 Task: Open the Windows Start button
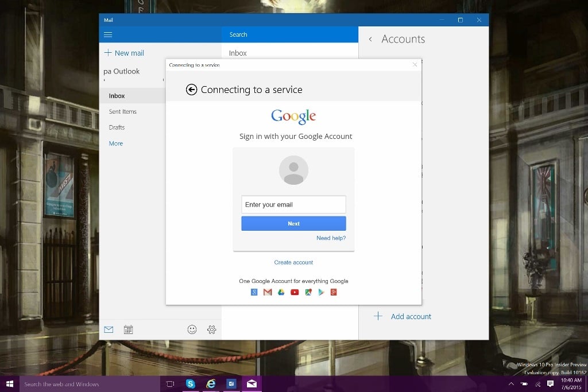click(x=10, y=384)
